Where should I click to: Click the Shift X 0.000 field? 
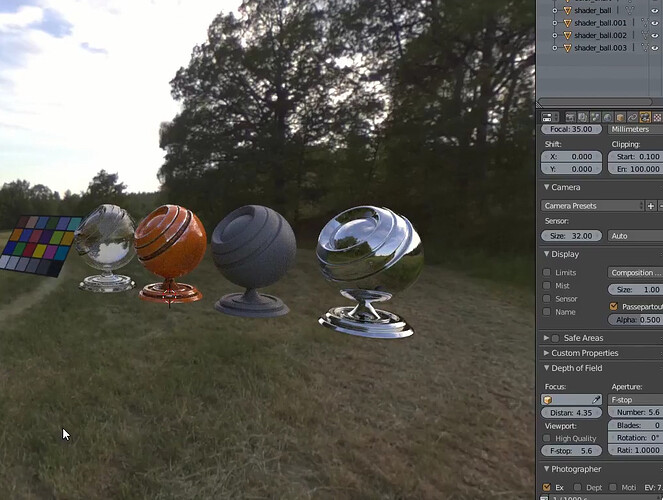[571, 156]
